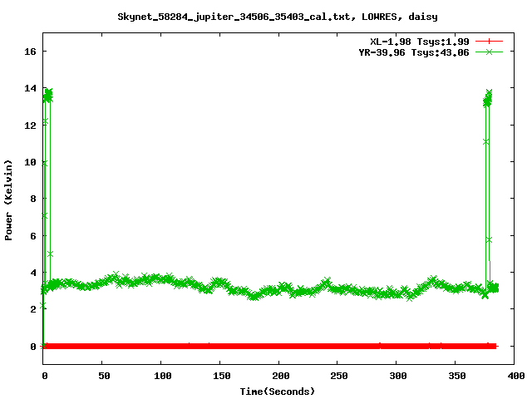The image size is (532, 399).
Task: Click the Power (Kelvin) axis label
Action: (x=8, y=199)
